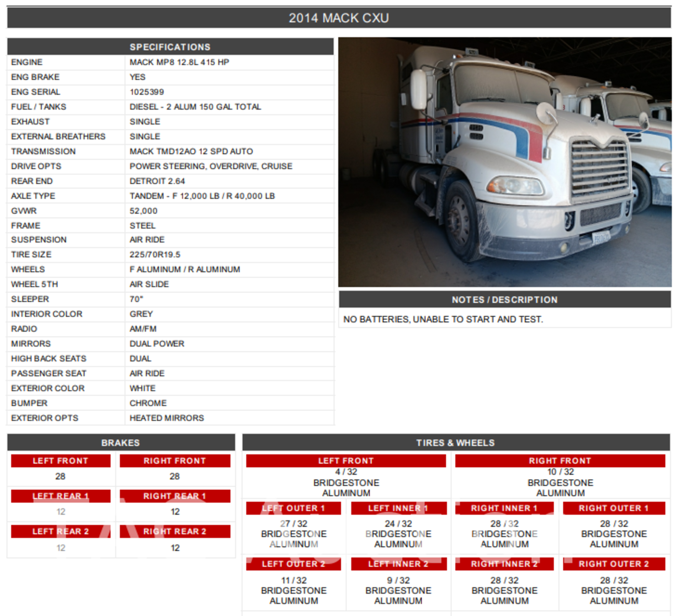Click exterior color WHITE
The height and width of the screenshot is (616, 683).
click(x=142, y=388)
